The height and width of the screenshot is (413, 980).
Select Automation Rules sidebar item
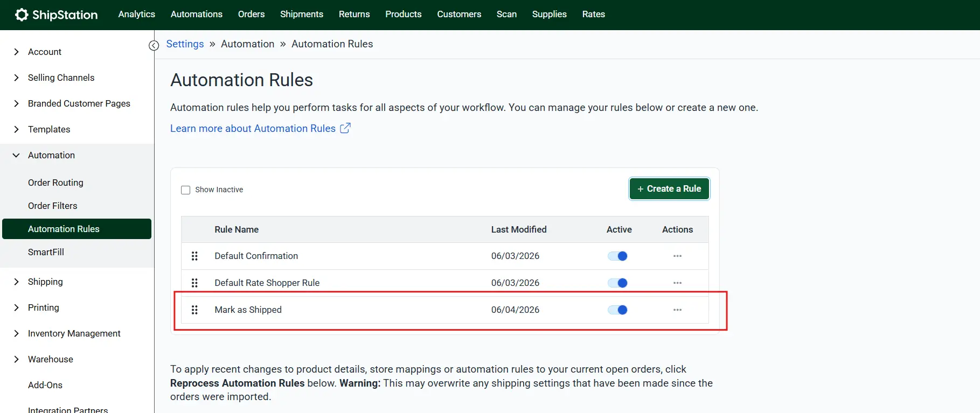77,229
